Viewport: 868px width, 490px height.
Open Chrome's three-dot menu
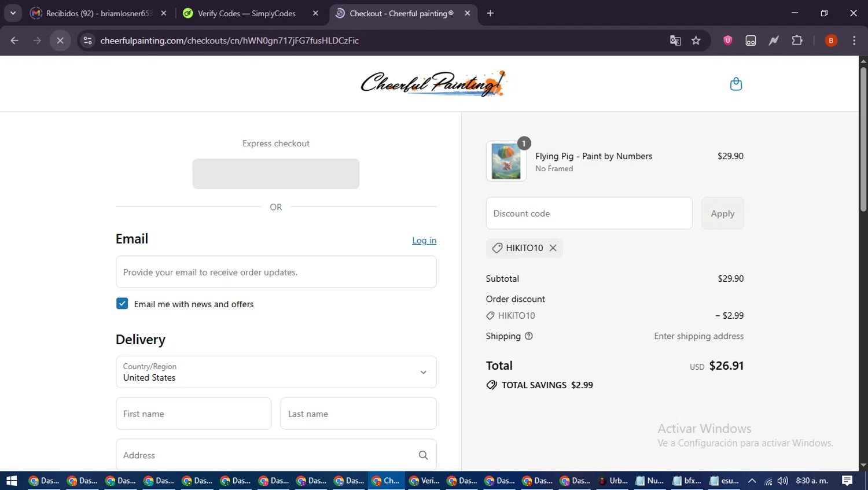point(854,40)
